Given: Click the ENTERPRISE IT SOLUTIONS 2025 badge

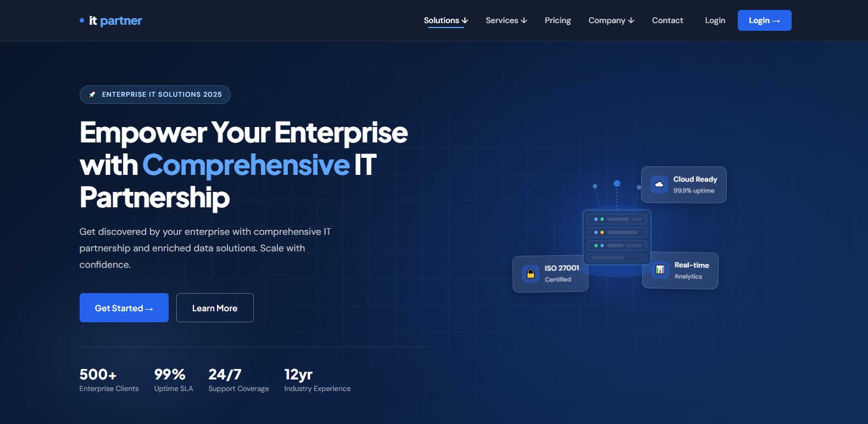Looking at the screenshot, I should click(155, 95).
